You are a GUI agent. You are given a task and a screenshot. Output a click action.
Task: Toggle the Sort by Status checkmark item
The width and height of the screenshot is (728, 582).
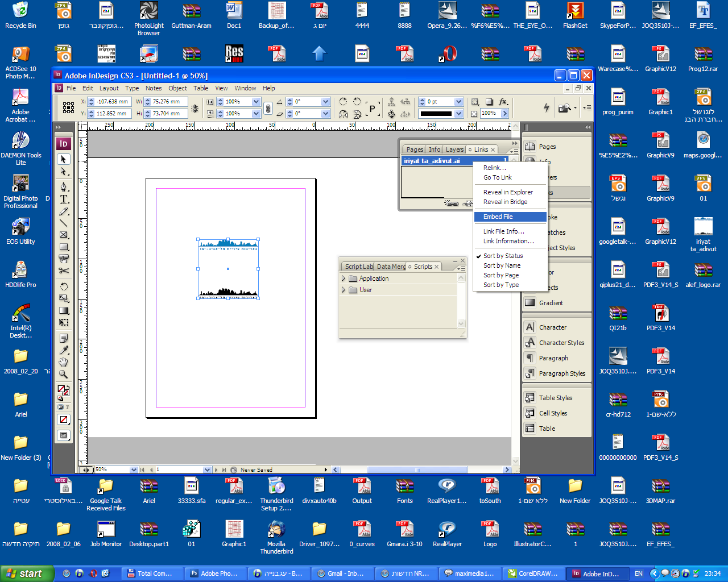pyautogui.click(x=503, y=256)
